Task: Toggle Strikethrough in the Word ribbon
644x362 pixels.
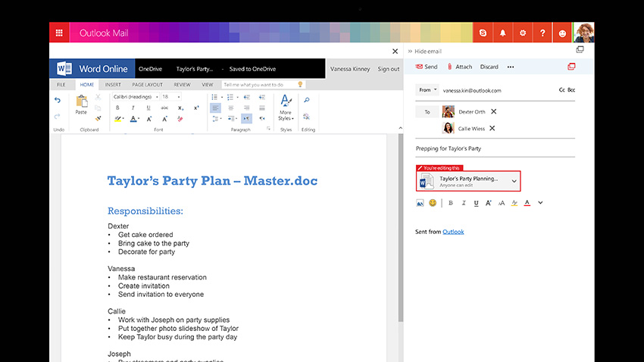Action: pyautogui.click(x=164, y=108)
